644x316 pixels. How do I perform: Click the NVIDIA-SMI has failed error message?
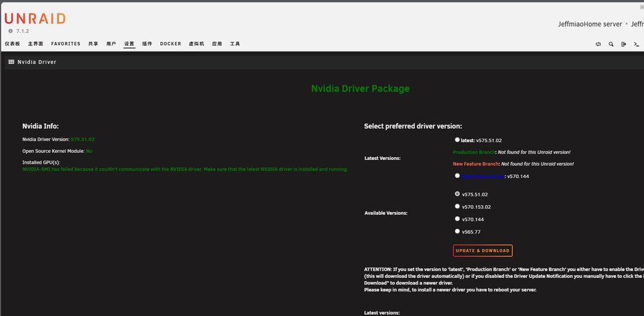(185, 169)
